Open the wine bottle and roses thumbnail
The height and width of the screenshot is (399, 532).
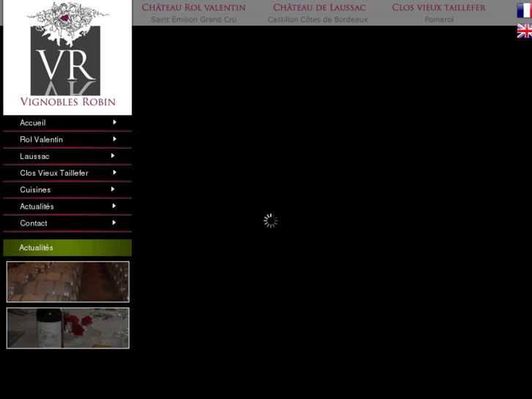(68, 328)
